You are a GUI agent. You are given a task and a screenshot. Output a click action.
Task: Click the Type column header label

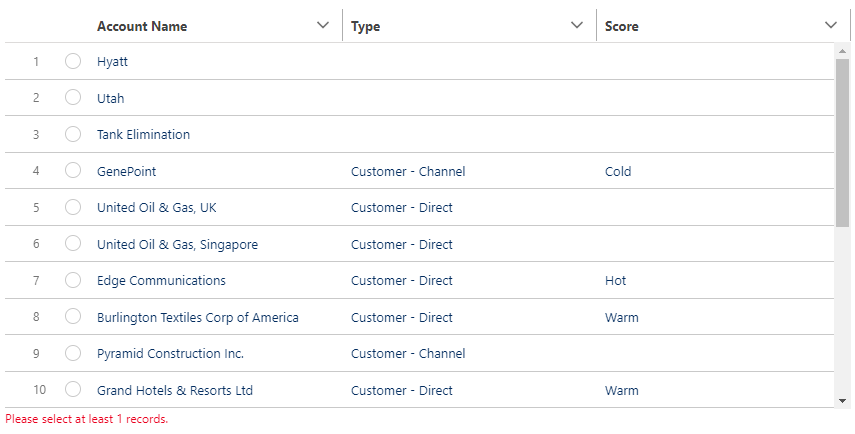pos(365,26)
